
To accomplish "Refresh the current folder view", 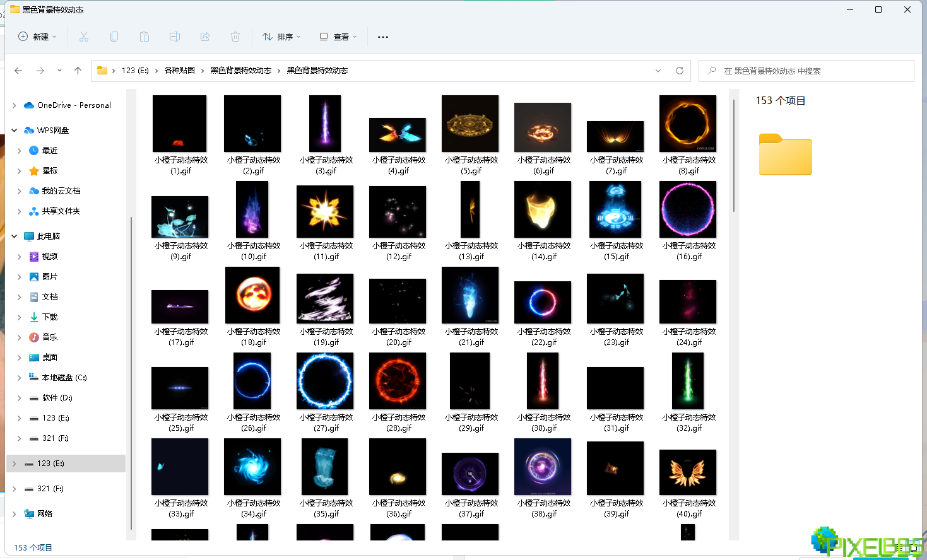I will [x=680, y=71].
